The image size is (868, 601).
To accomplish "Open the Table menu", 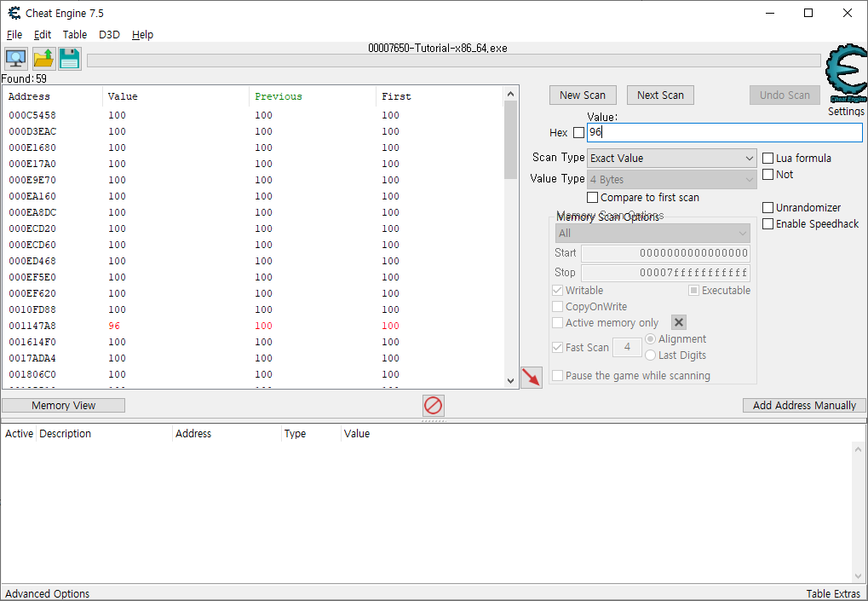I will 75,34.
